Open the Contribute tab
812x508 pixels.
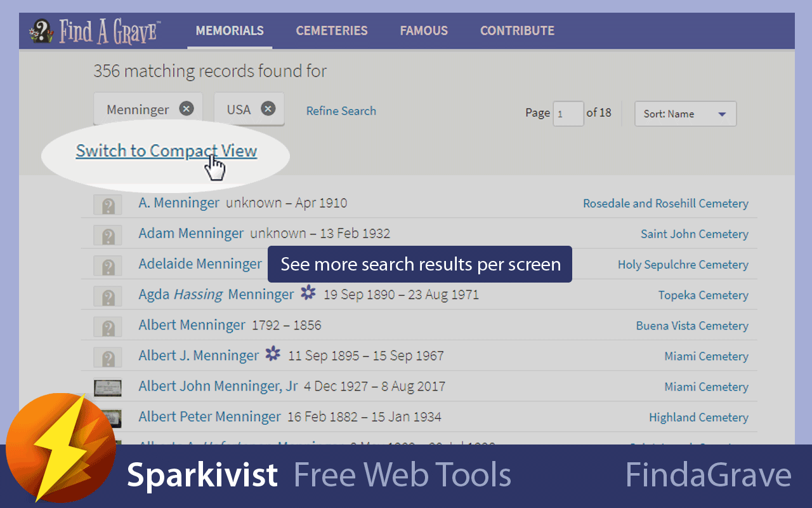click(x=517, y=30)
